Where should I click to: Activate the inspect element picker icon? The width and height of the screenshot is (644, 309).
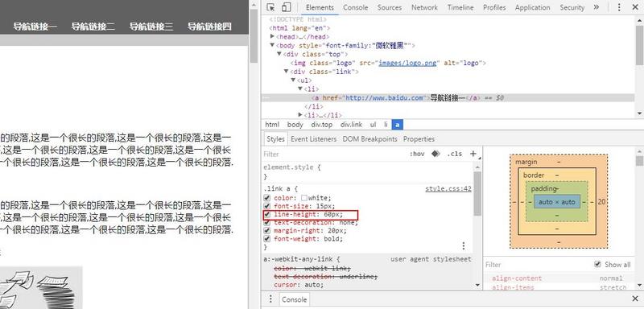click(x=270, y=7)
